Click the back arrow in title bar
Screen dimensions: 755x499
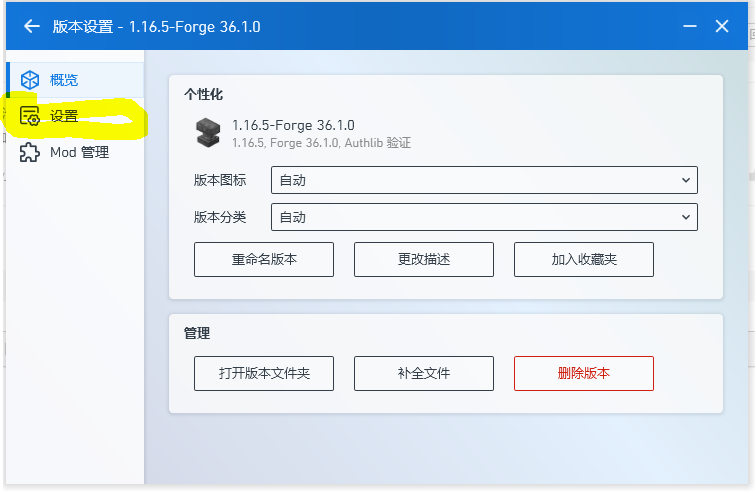pyautogui.click(x=32, y=26)
